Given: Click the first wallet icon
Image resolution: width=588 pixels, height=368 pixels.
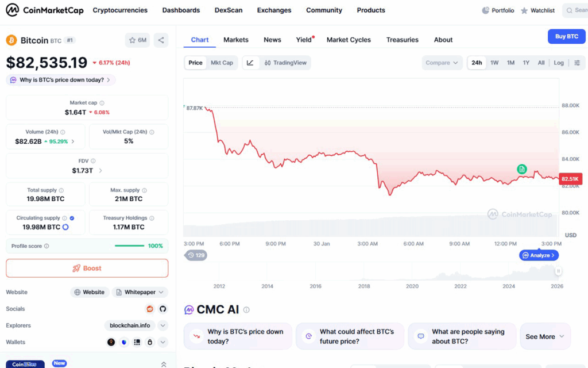Looking at the screenshot, I should [111, 342].
